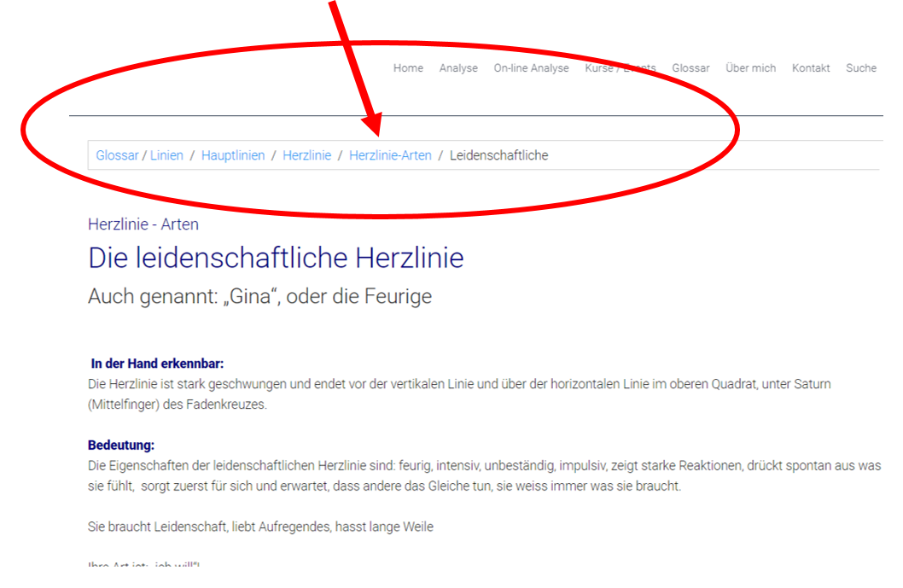This screenshot has width=903, height=588.
Task: Open the Über mich page
Action: click(750, 68)
